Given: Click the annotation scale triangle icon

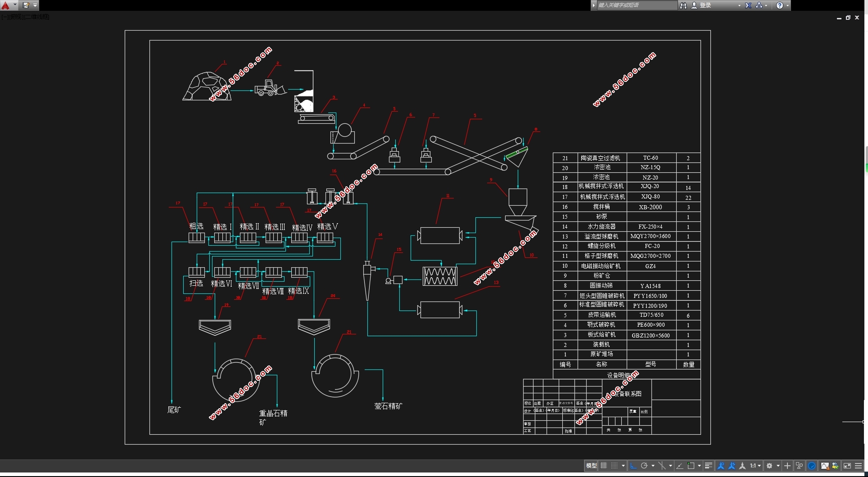Looking at the screenshot, I should pyautogui.click(x=742, y=466).
